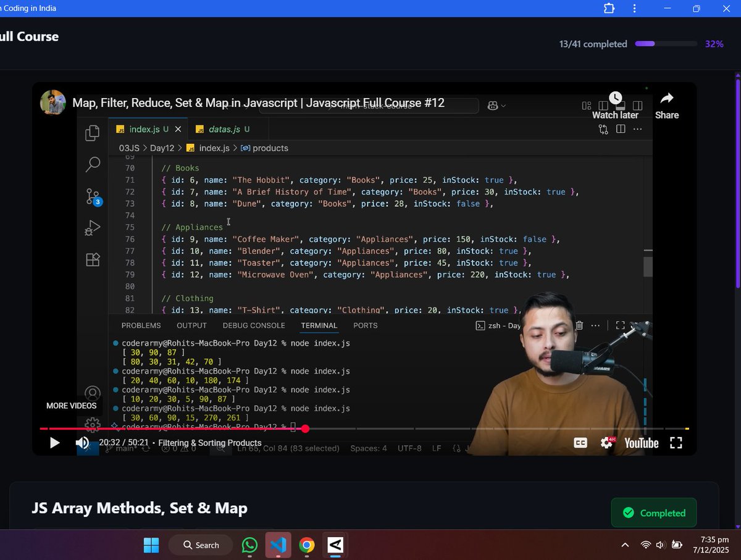Click 03JS in the breadcrumb
Screen dimensions: 741x560
[129, 148]
